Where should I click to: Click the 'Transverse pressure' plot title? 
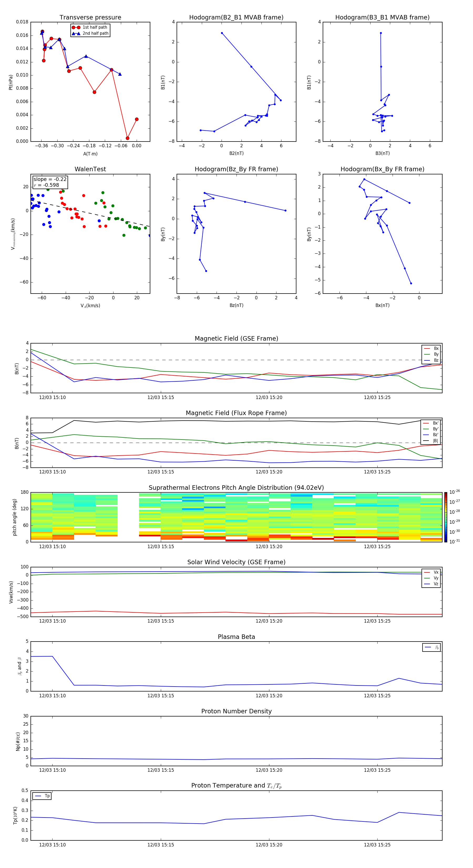click(90, 17)
